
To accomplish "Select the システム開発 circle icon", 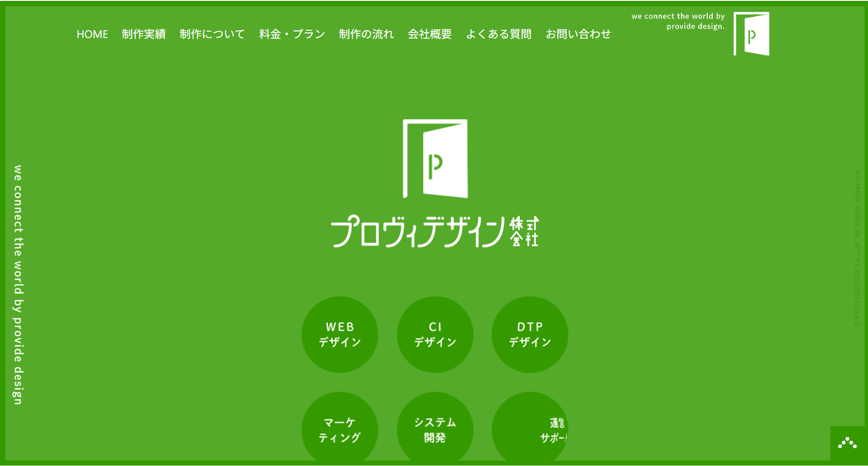I will pos(435,430).
